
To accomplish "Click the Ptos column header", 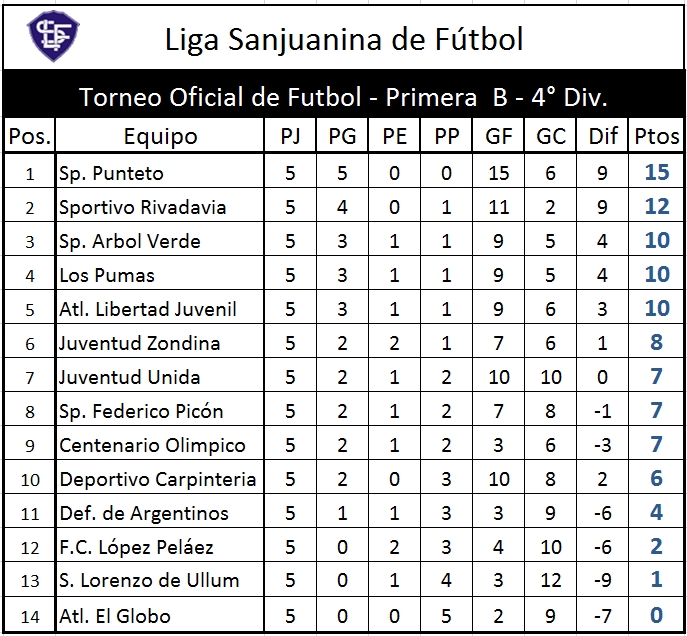I will click(x=656, y=136).
